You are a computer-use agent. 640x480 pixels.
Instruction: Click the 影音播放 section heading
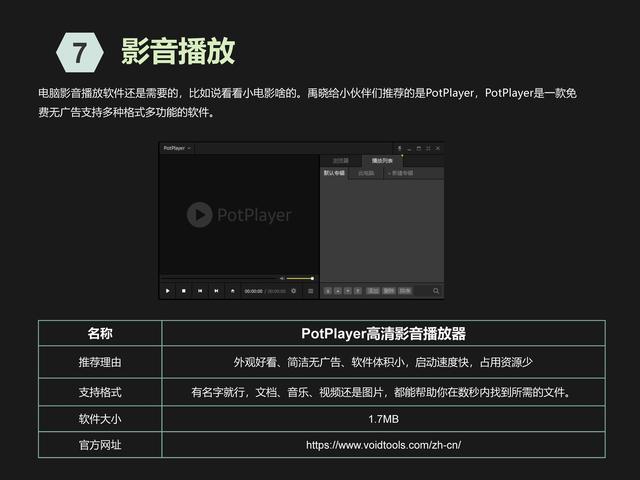pyautogui.click(x=178, y=51)
